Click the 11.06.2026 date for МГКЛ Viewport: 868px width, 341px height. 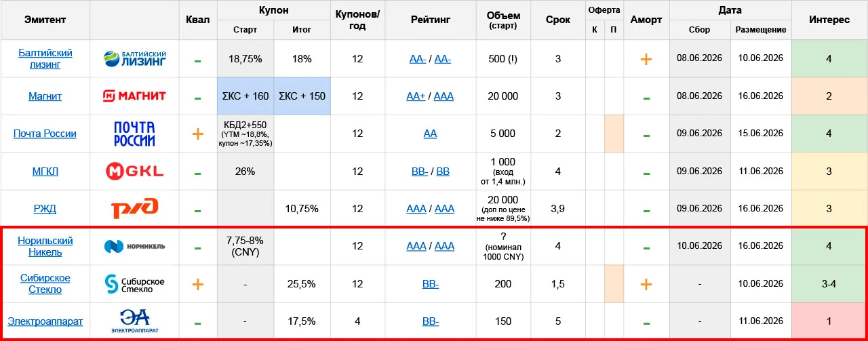(x=761, y=172)
